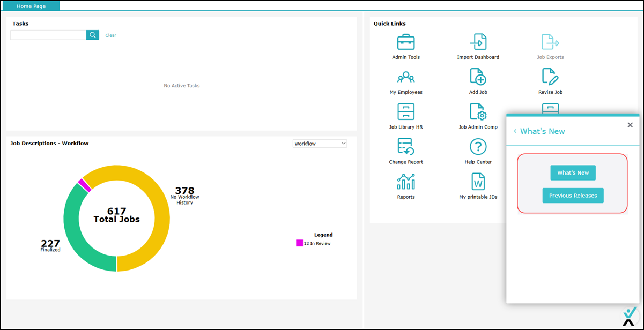Click the Job Exports icon
This screenshot has width=644, height=330.
pyautogui.click(x=550, y=42)
